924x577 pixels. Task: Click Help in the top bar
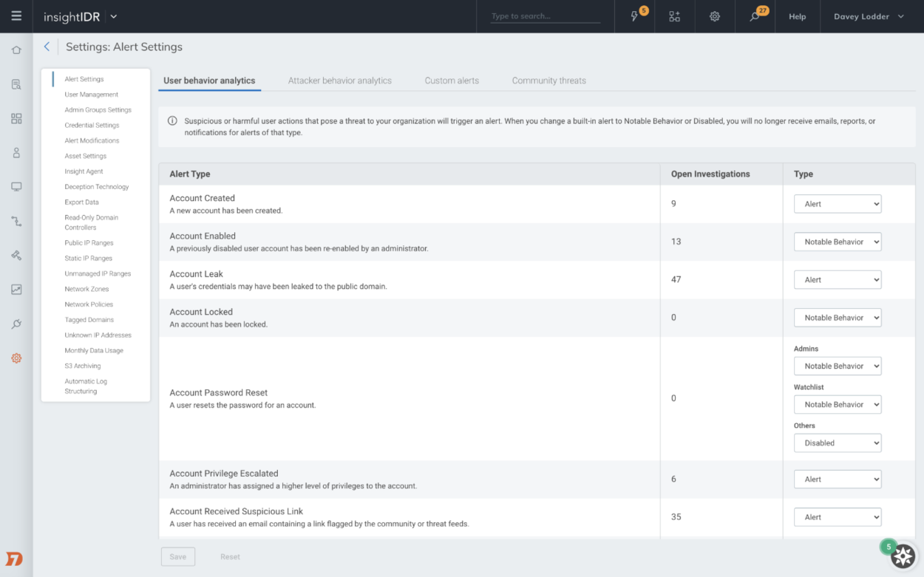tap(797, 16)
